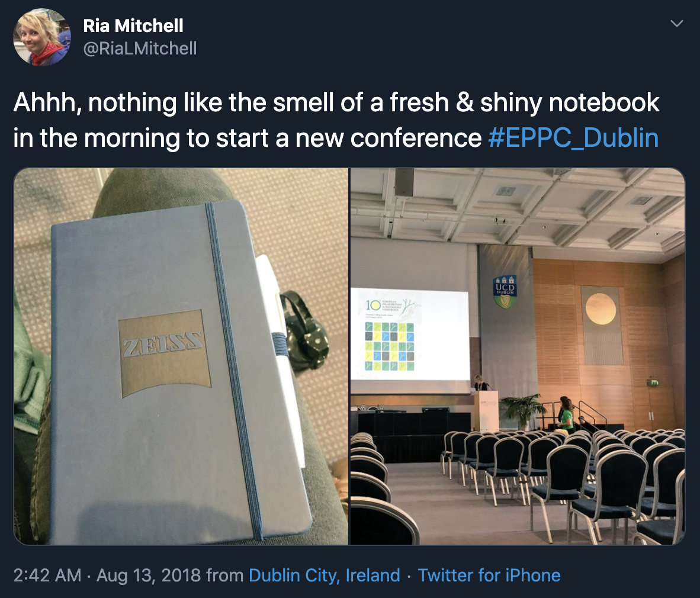Click the 2:42 AM tweet time
The width and height of the screenshot is (700, 598).
pyautogui.click(x=47, y=576)
